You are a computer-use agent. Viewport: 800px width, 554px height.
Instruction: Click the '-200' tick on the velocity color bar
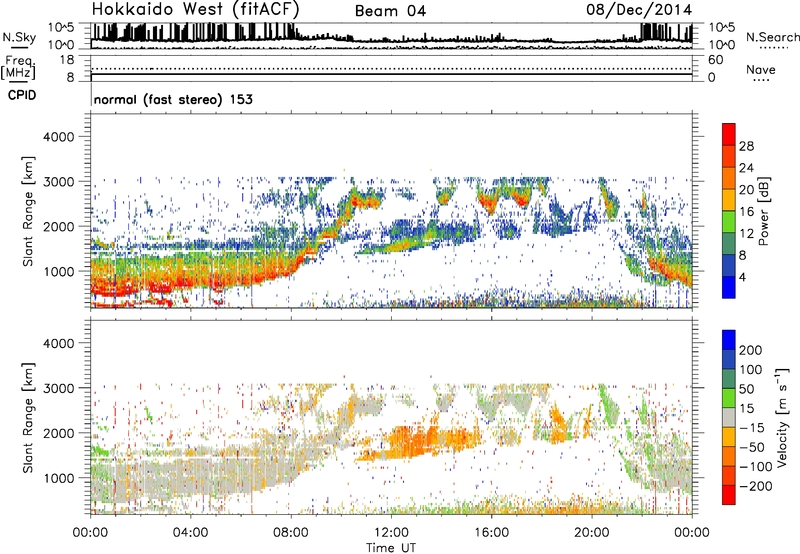756,486
